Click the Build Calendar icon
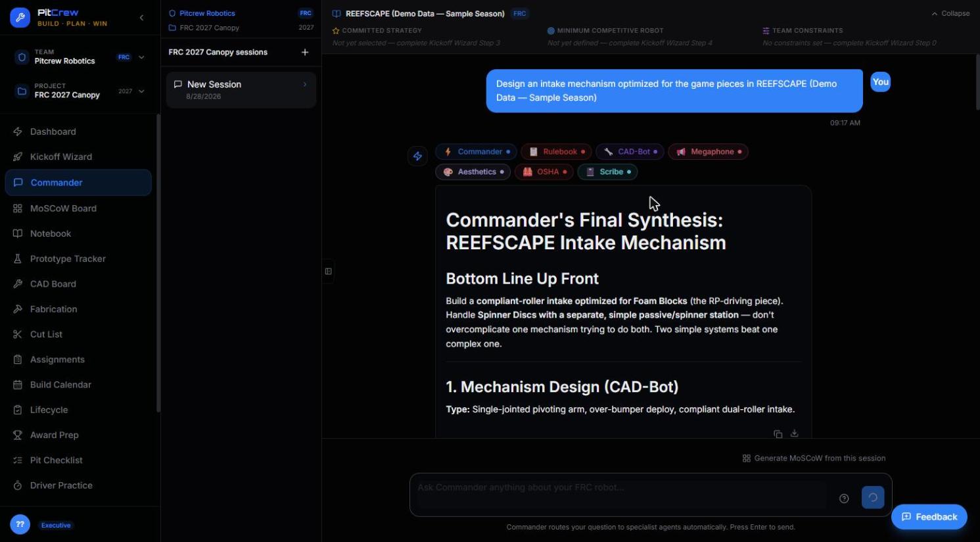This screenshot has width=980, height=542. pos(18,385)
